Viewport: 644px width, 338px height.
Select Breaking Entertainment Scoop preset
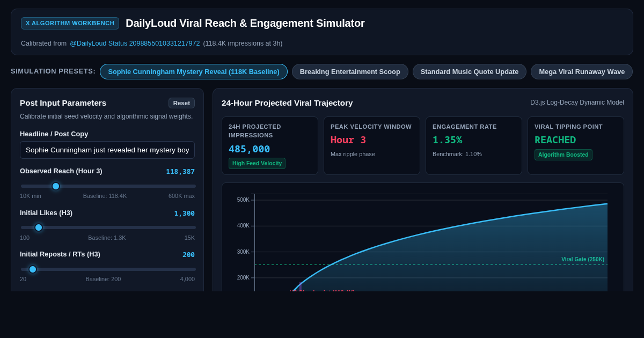350,71
